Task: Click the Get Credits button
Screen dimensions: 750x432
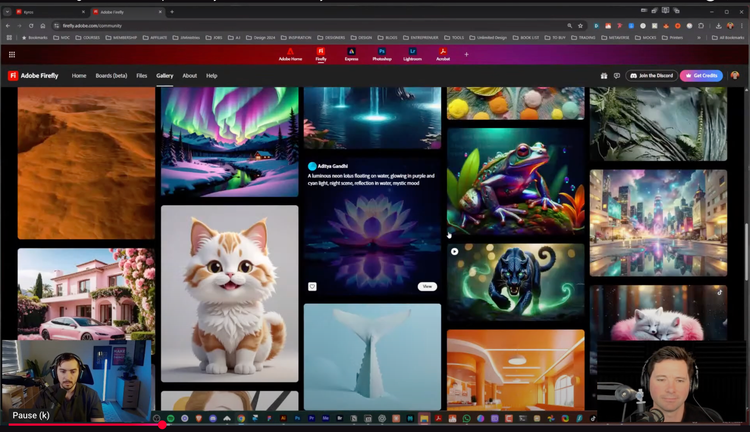Action: (701, 76)
